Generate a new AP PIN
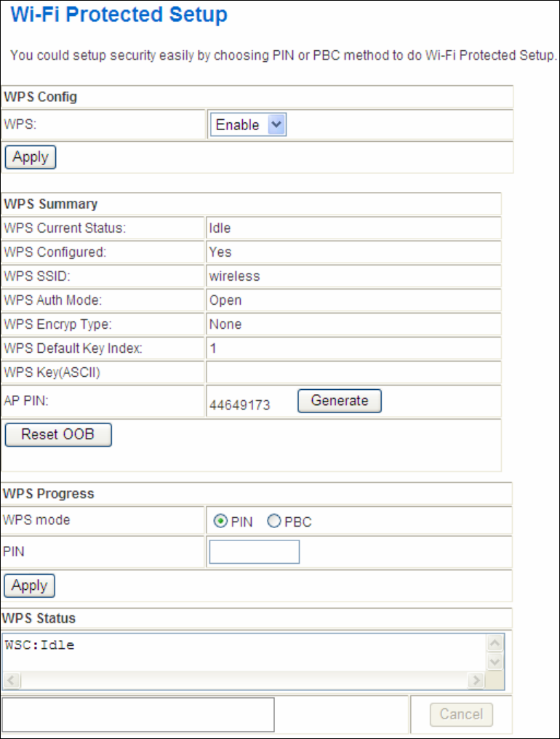This screenshot has width=560, height=739. point(340,401)
